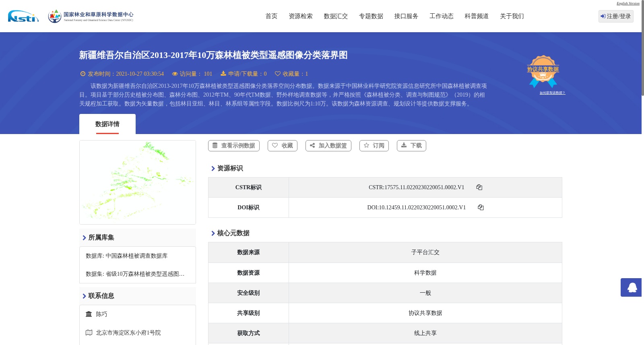The width and height of the screenshot is (644, 345).
Task: Select the CSTR:17575.11.0220230220051.0002.V1 value
Action: coord(417,188)
